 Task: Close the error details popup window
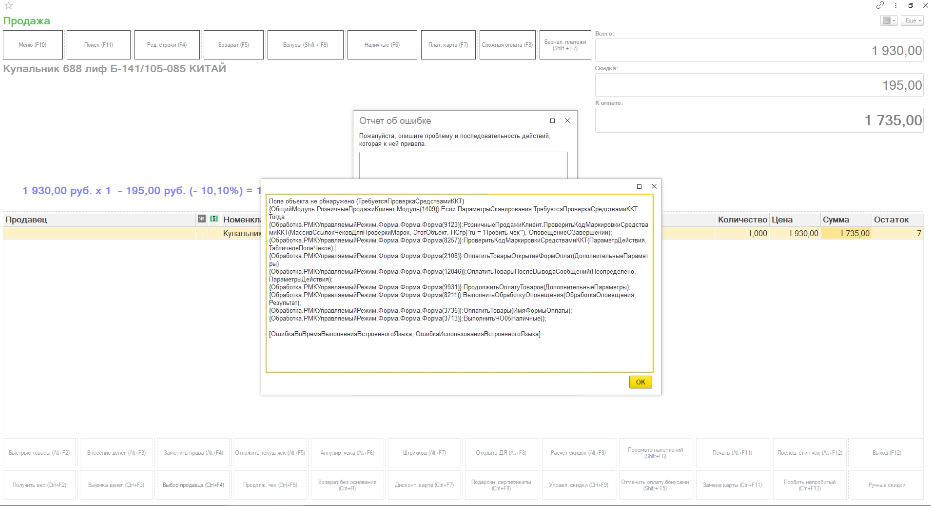pos(654,186)
